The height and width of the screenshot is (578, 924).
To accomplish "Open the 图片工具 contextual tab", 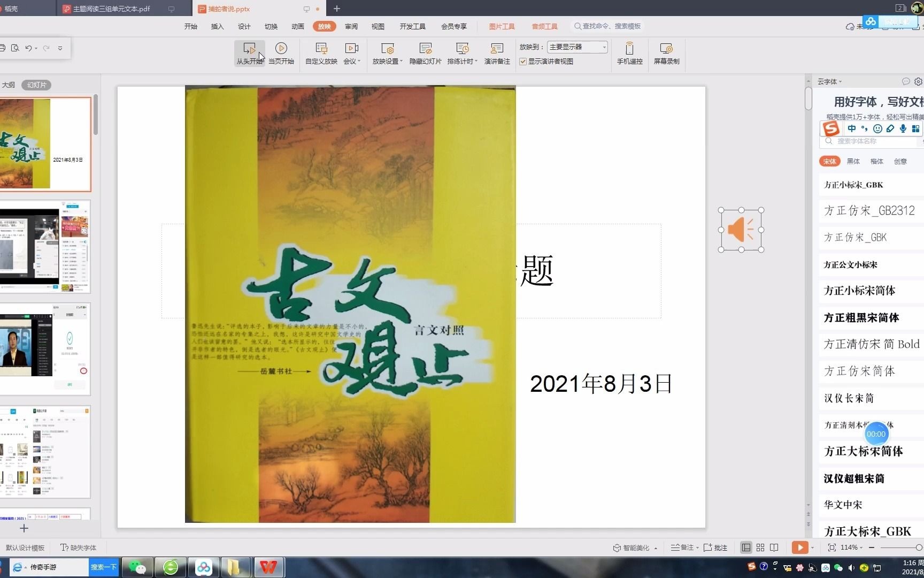I will pyautogui.click(x=502, y=26).
